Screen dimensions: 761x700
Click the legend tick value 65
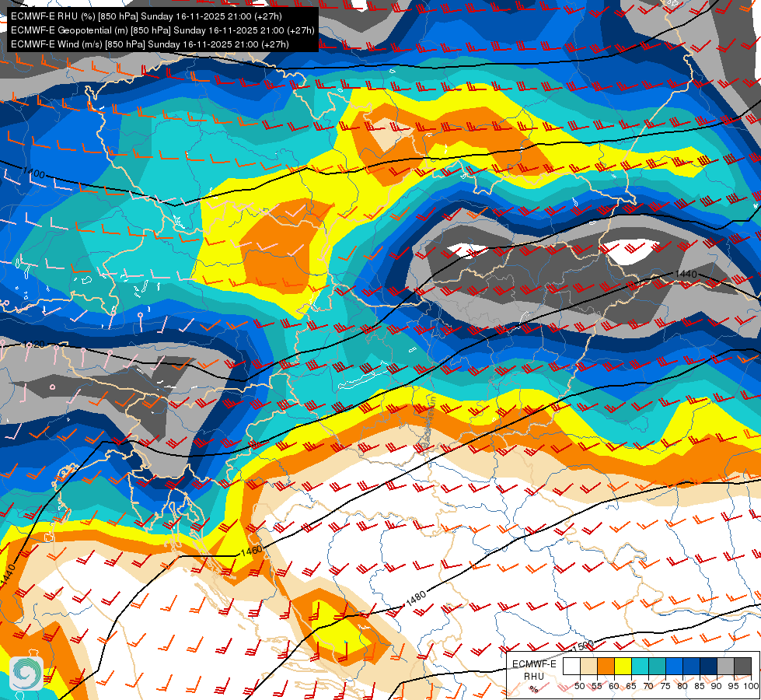point(631,687)
